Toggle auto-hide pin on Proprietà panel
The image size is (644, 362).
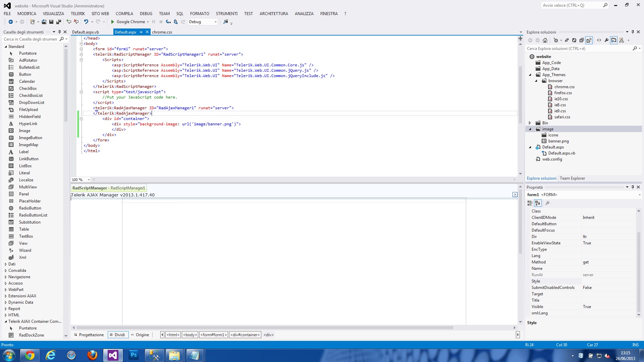pos(633,187)
